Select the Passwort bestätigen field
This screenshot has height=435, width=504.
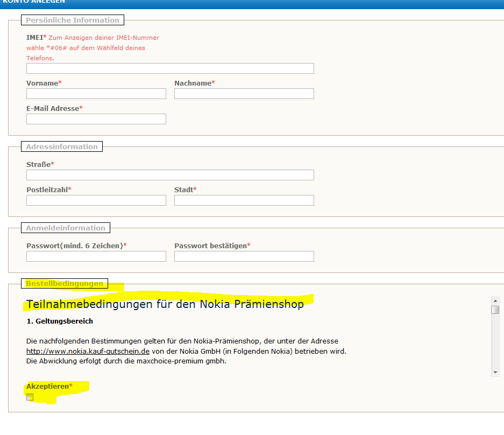point(244,256)
